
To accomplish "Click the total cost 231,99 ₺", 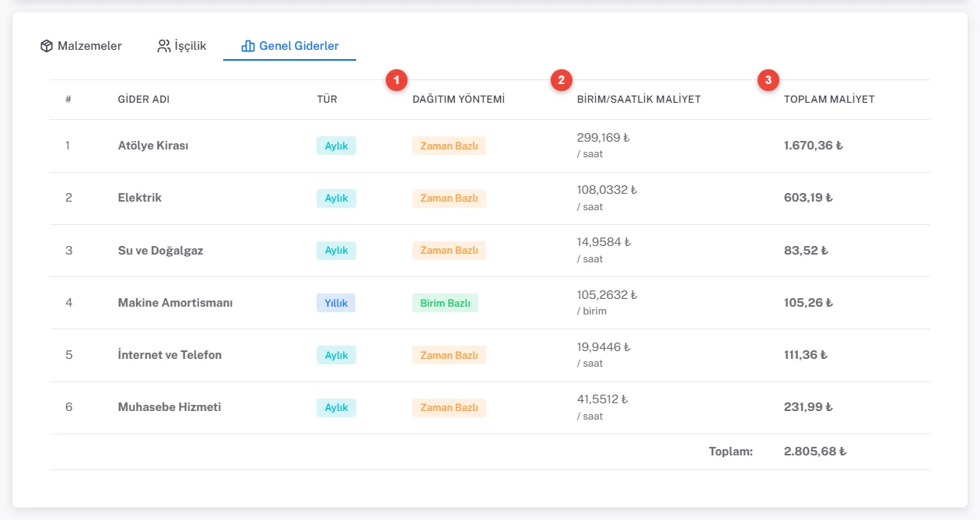I will (x=808, y=407).
